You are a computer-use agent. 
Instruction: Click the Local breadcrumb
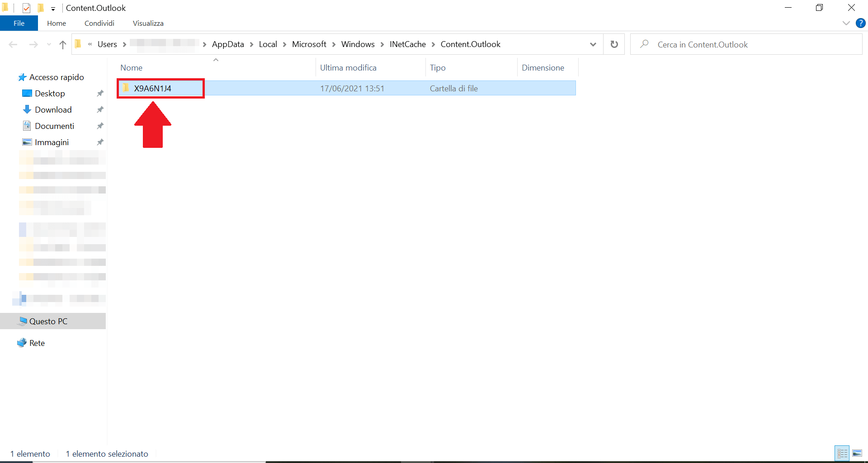click(x=268, y=44)
